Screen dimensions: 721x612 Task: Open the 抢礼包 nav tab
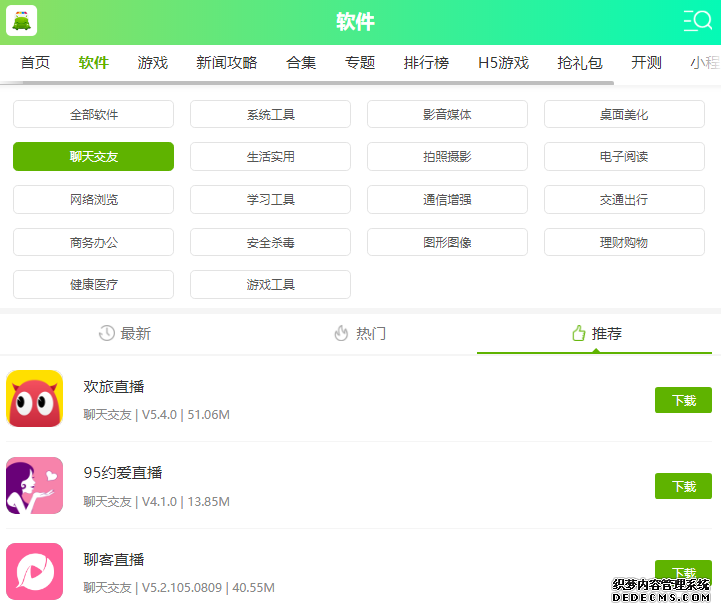coord(580,63)
